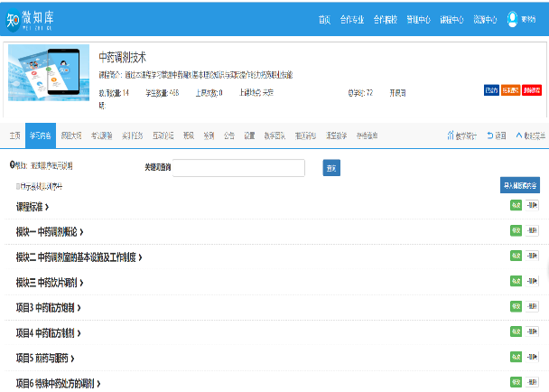Switch to the 学习内容 tab
The width and height of the screenshot is (549, 392).
39,135
